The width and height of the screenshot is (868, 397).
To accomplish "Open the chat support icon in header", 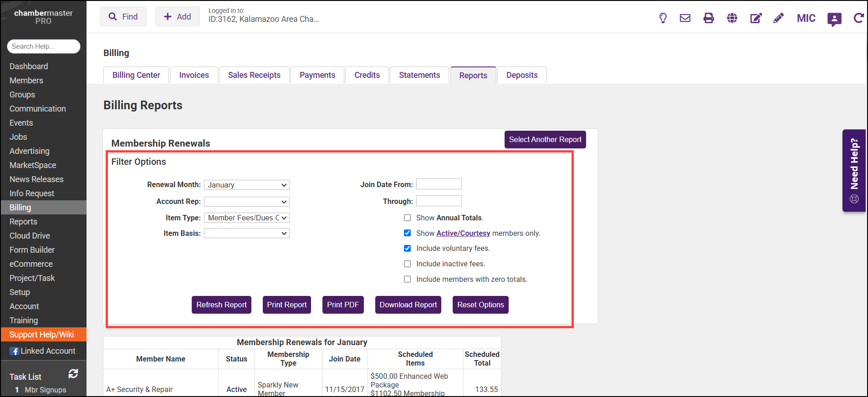I will (834, 19).
